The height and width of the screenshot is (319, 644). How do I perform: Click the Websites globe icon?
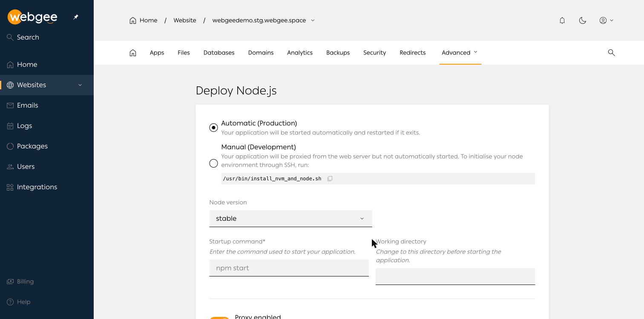pos(10,85)
